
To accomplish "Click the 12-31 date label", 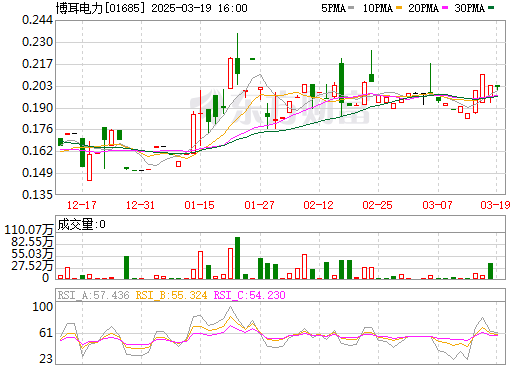I will pos(141,205).
